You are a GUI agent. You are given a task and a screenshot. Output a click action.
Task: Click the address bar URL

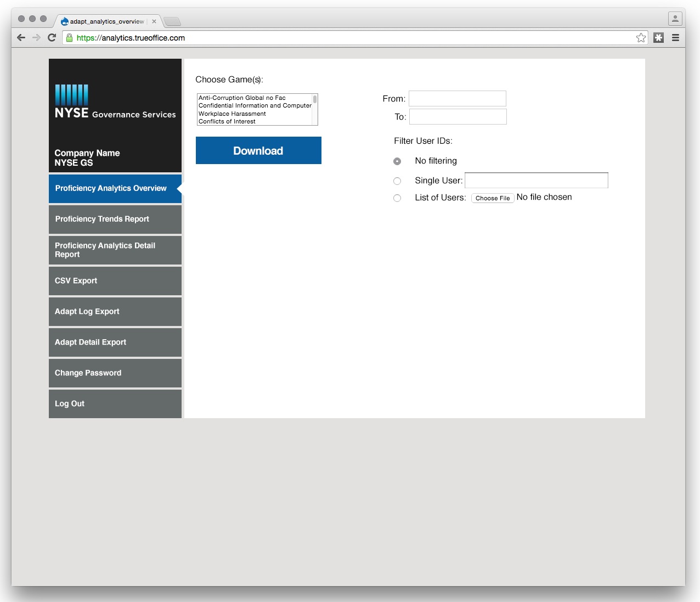(x=131, y=38)
